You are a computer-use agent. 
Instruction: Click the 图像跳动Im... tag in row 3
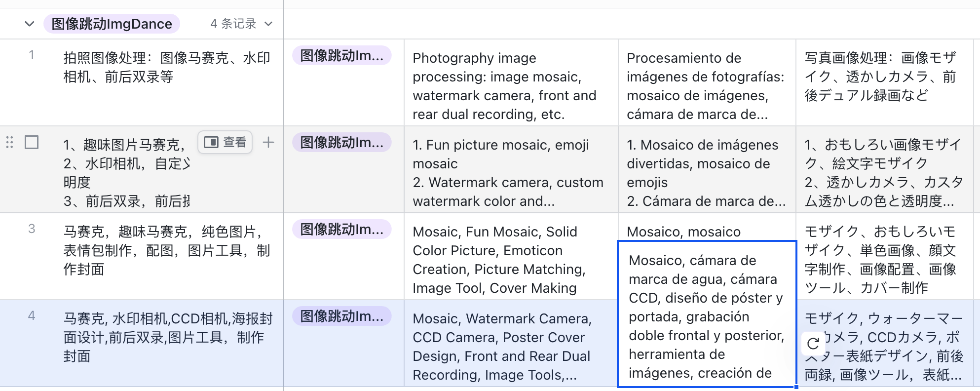(342, 229)
